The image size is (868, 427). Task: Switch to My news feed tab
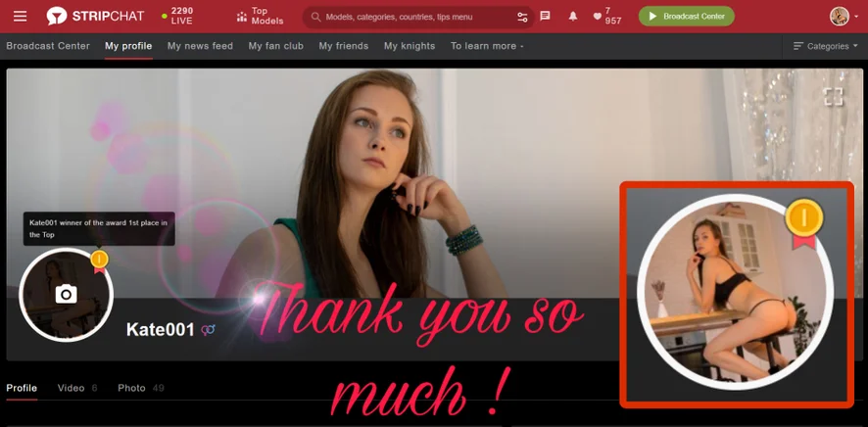(x=200, y=46)
